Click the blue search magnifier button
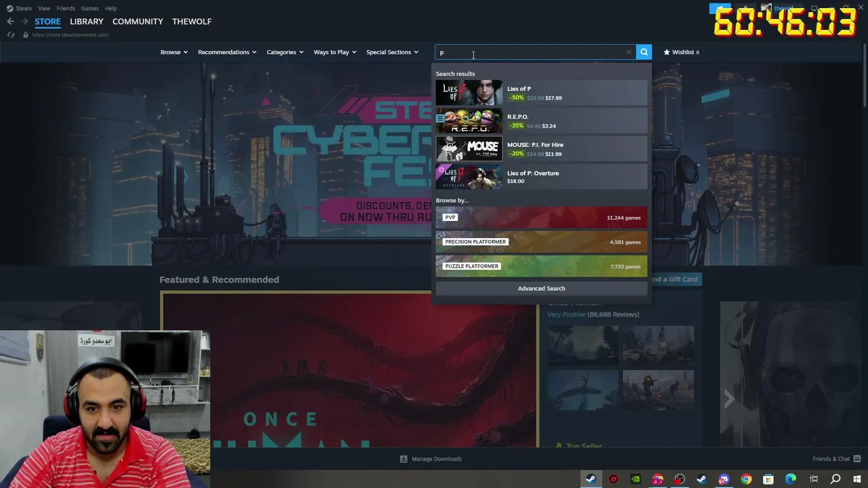The image size is (868, 488). point(644,52)
